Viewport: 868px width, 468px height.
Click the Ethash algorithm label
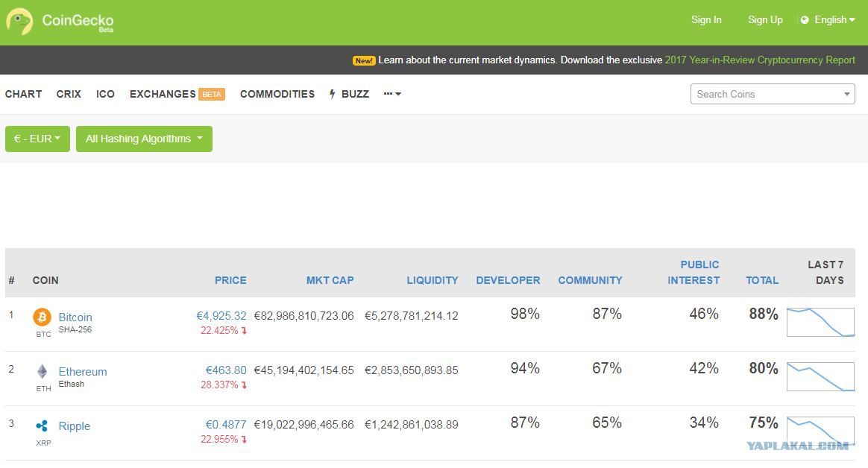72,384
